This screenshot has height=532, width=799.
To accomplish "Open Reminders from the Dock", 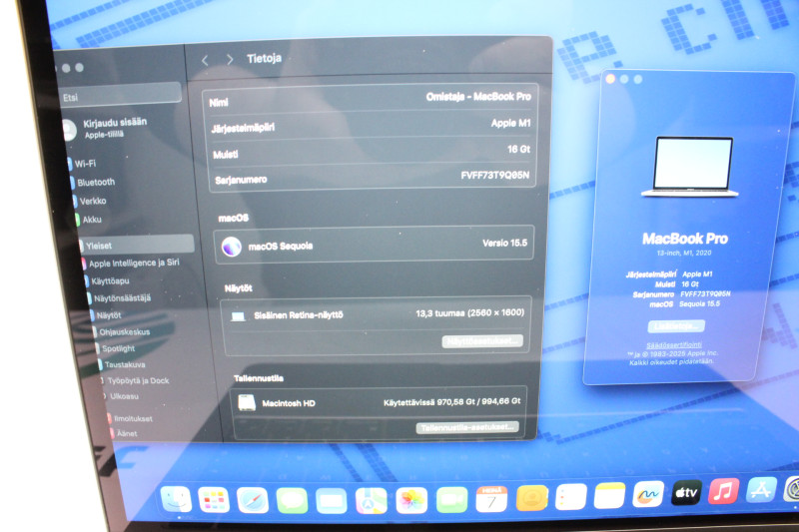I will [570, 496].
